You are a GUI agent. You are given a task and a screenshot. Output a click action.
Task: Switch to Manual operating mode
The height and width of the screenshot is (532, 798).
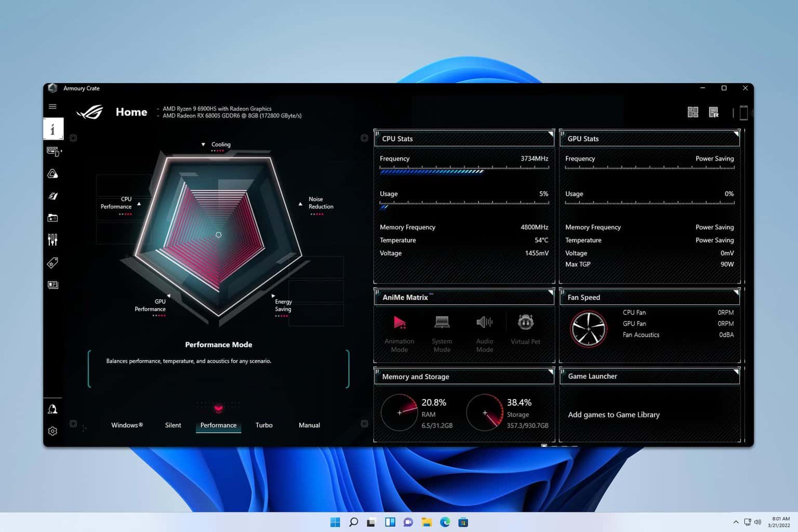(x=309, y=425)
